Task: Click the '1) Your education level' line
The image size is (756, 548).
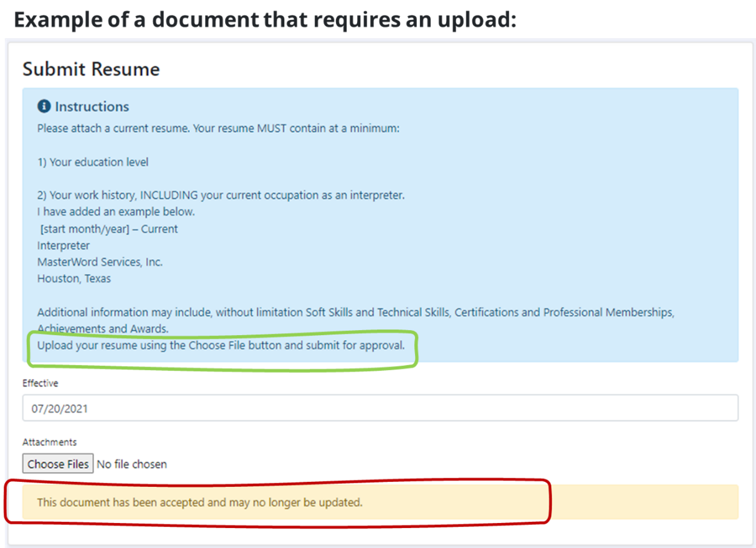Action: [x=93, y=162]
